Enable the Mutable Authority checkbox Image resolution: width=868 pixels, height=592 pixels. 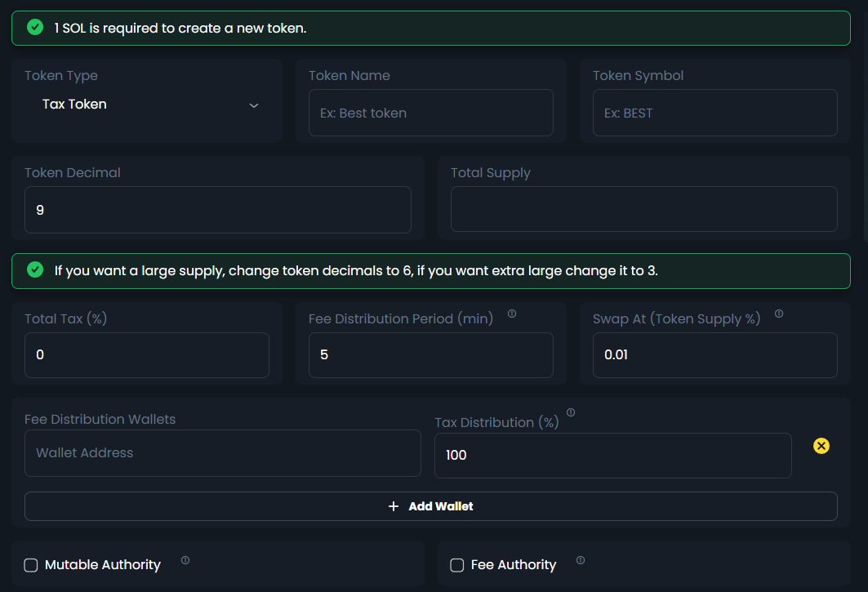pos(31,565)
